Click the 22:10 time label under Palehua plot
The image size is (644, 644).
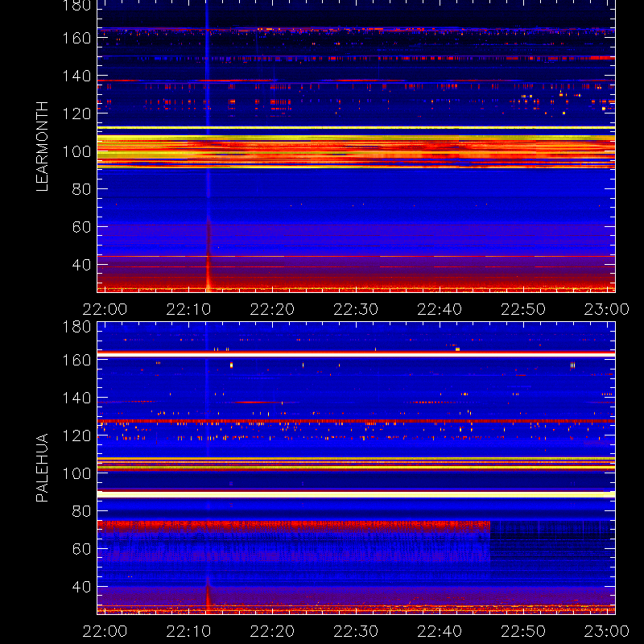tap(188, 631)
